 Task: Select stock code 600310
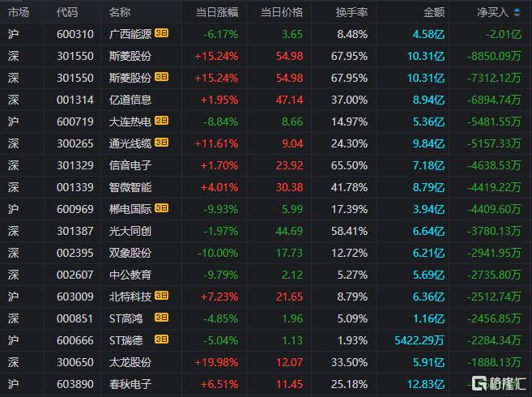(75, 34)
